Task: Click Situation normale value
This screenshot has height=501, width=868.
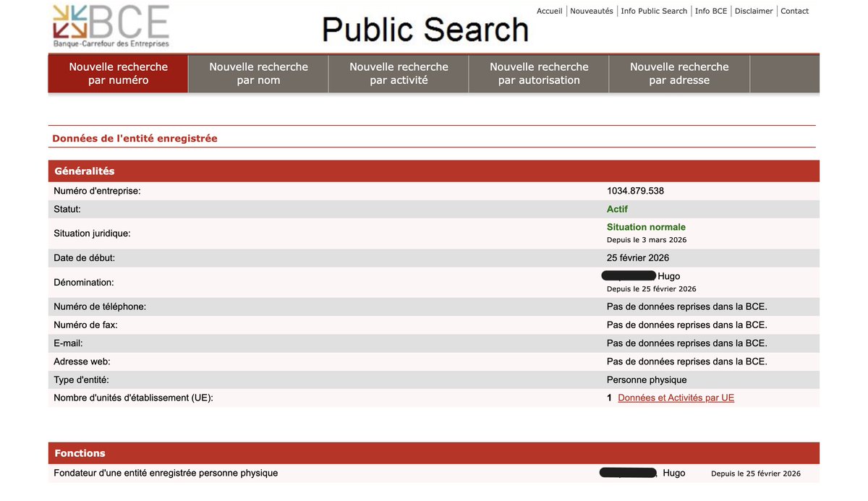Action: (646, 227)
